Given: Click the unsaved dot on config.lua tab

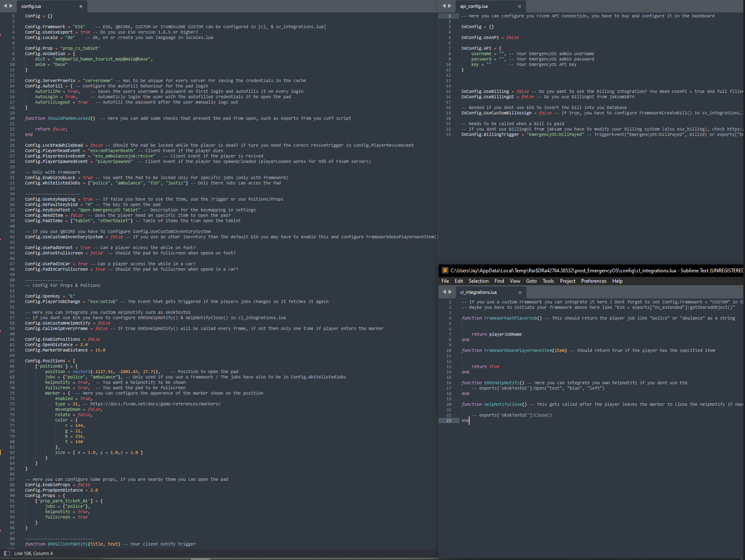Looking at the screenshot, I should pyautogui.click(x=81, y=7).
